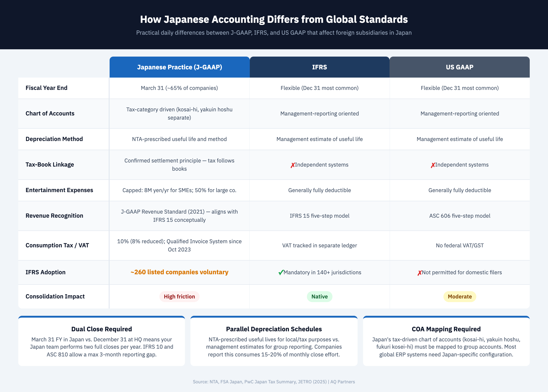Viewport: 548px width, 392px height.
Task: Select the Moderate badge under US GAAP
Action: click(459, 297)
